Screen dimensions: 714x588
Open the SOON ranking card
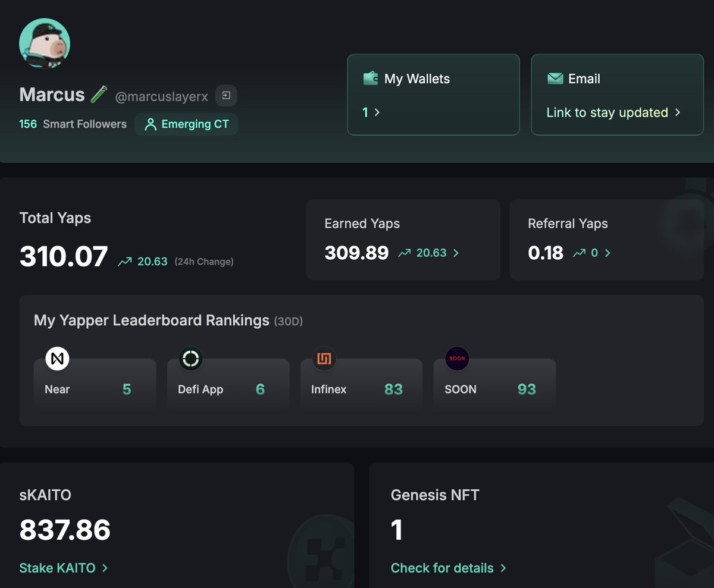(495, 383)
